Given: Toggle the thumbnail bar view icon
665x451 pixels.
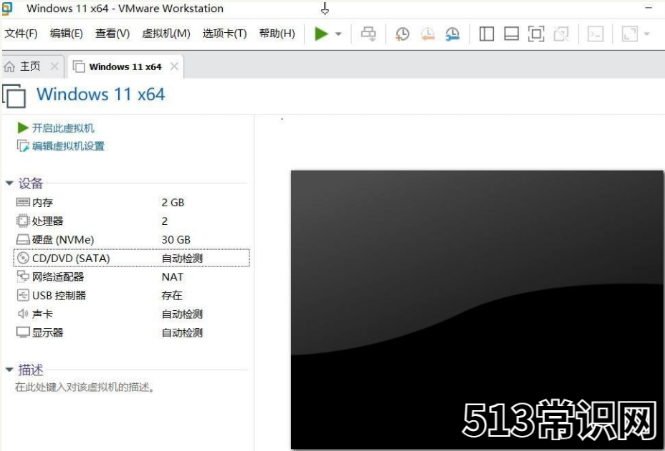Looking at the screenshot, I should (x=511, y=34).
